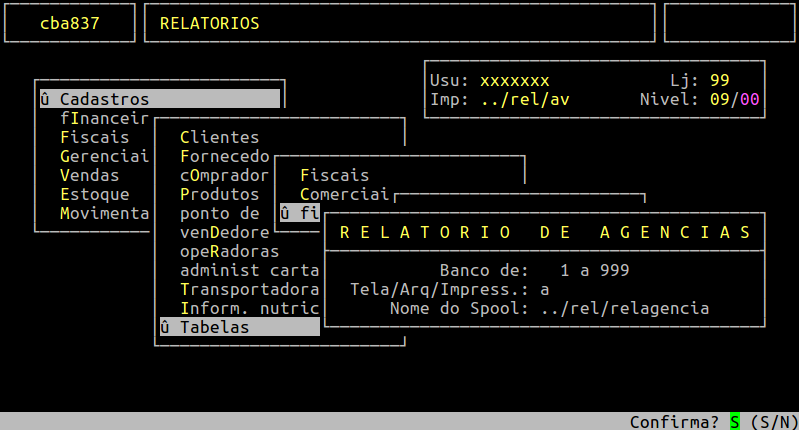Screen dimensions: 799x430
Task: Click the cba837 identifier box
Action: (x=70, y=23)
